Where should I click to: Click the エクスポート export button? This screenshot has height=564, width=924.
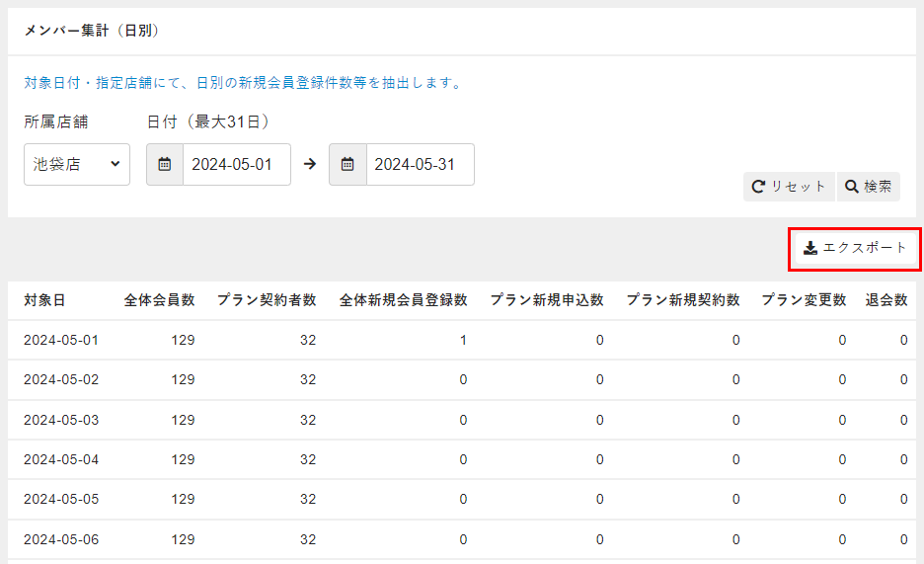click(855, 248)
